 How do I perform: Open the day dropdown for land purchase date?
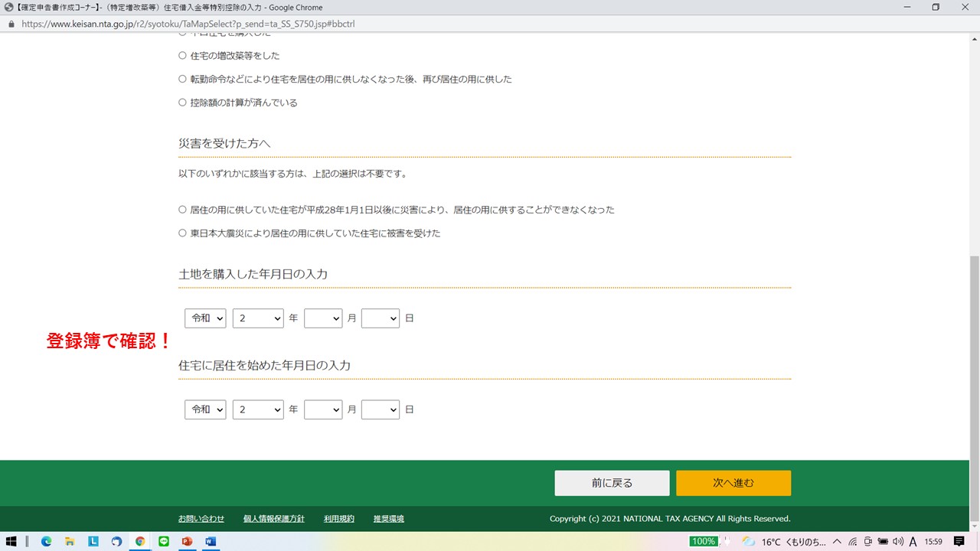coord(381,318)
